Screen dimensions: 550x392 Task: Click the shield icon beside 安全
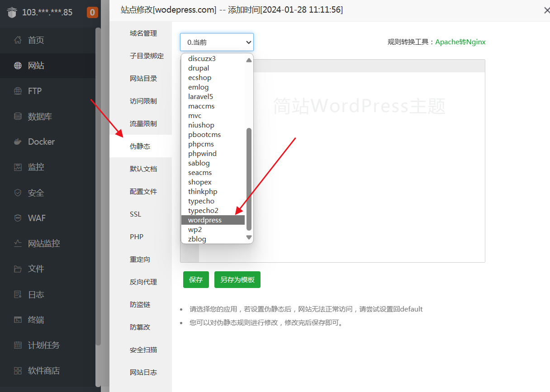click(18, 193)
